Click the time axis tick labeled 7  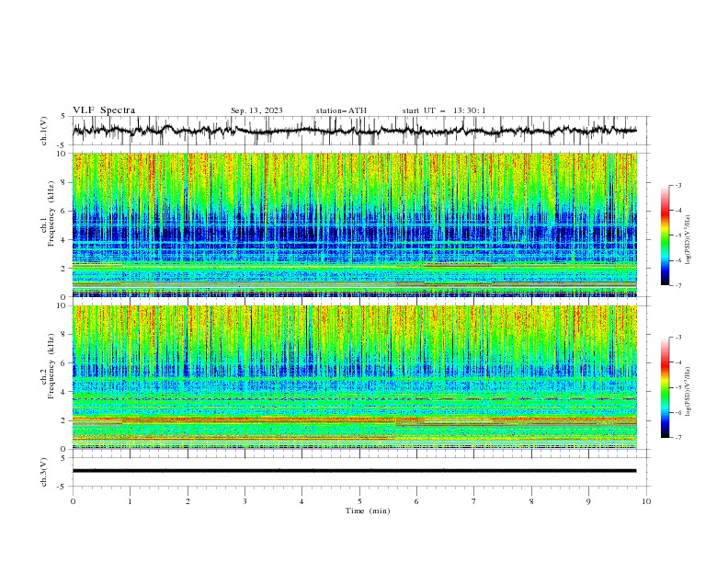pos(474,501)
